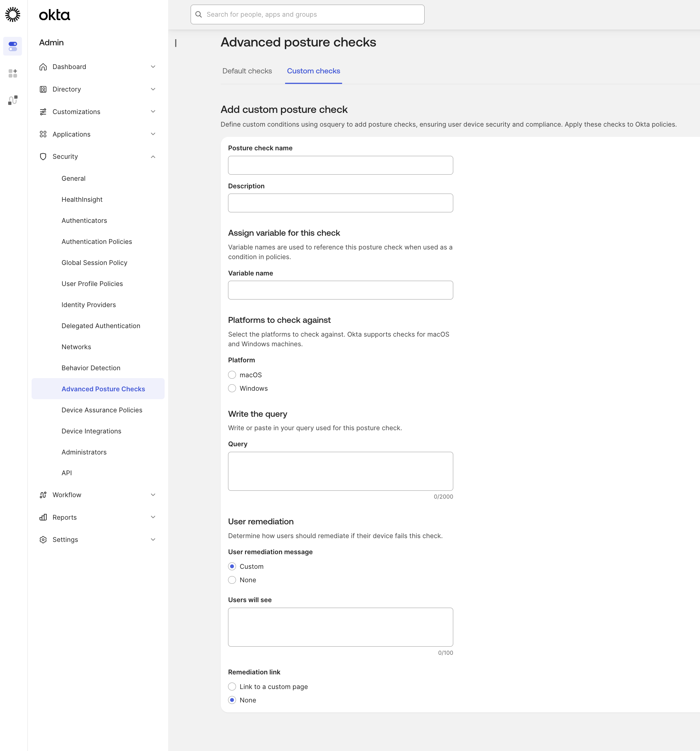The height and width of the screenshot is (751, 700).
Task: Select the Windows platform radio button
Action: coord(232,388)
